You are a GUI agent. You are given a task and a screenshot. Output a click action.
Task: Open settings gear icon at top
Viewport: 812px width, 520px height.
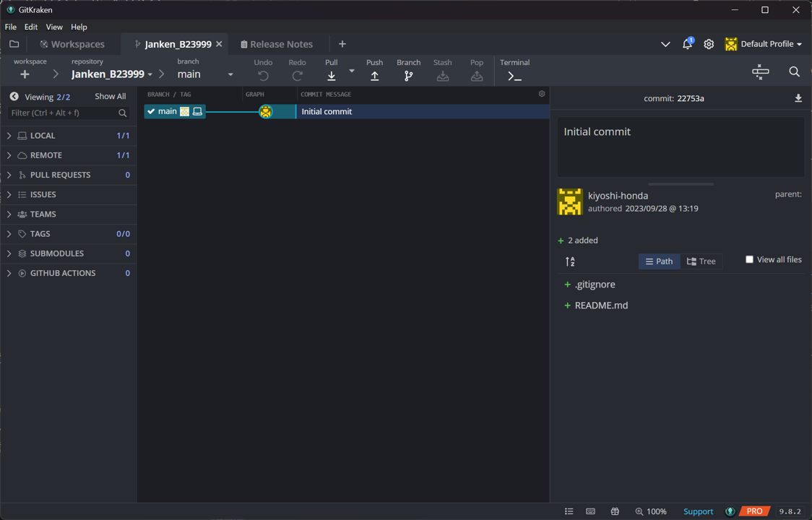pyautogui.click(x=709, y=44)
